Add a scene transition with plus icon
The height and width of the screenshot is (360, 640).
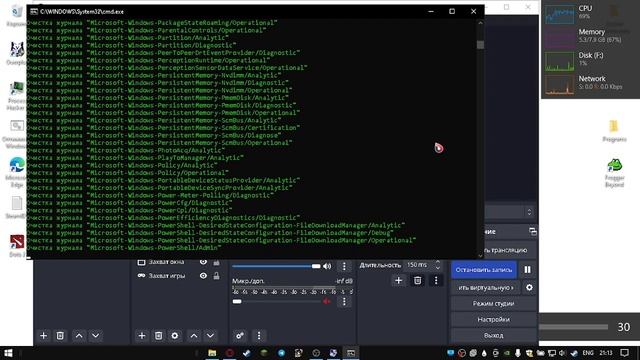tap(398, 280)
